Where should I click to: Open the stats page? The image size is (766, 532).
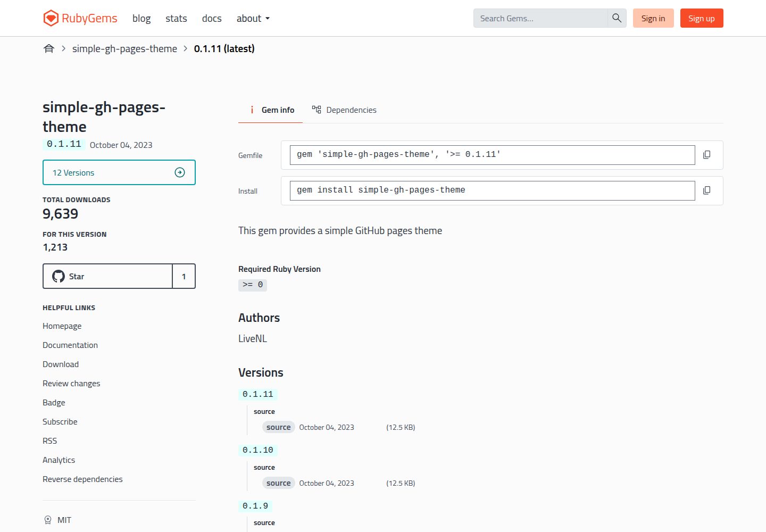(176, 18)
